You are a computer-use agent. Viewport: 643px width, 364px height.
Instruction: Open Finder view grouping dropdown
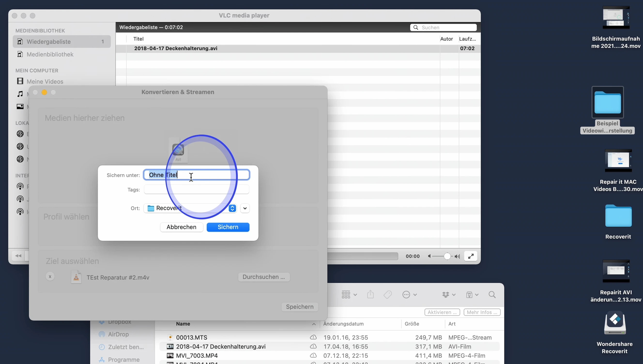point(349,295)
